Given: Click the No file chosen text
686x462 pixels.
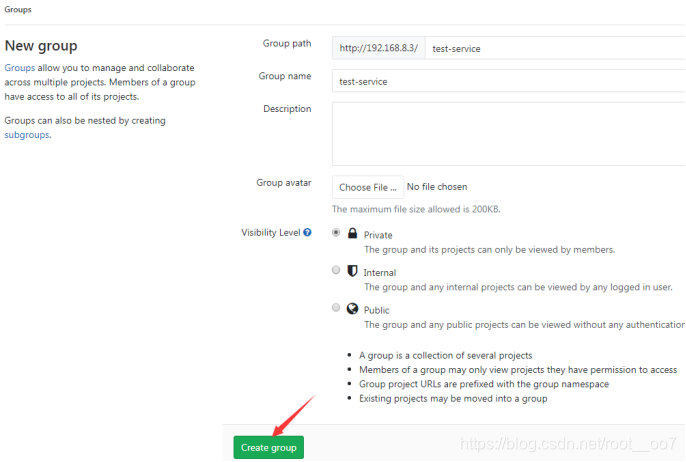Looking at the screenshot, I should 437,187.
